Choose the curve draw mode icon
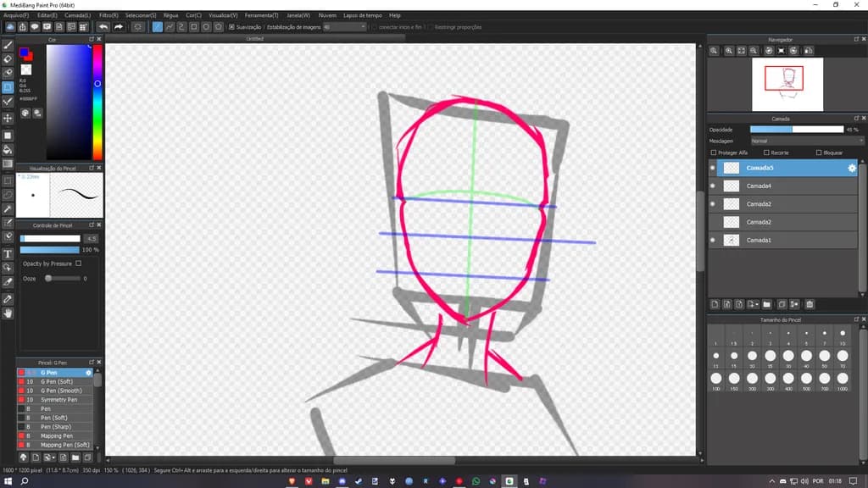 [x=181, y=26]
